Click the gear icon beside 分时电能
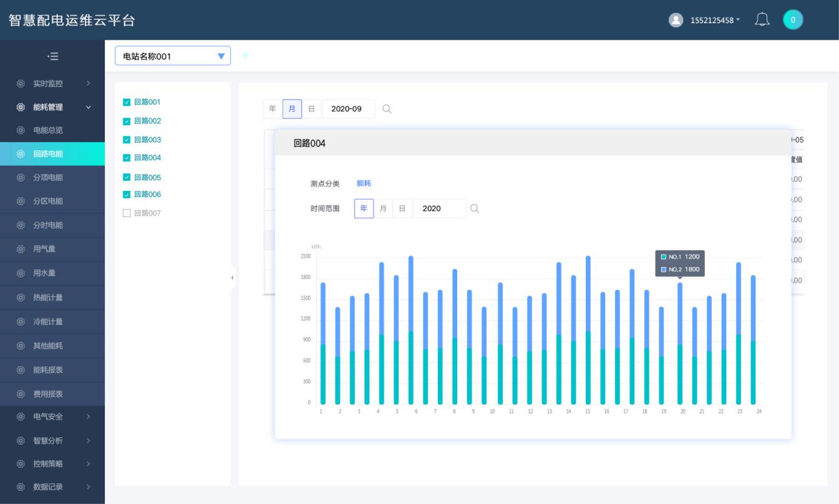The image size is (839, 504). tap(21, 225)
